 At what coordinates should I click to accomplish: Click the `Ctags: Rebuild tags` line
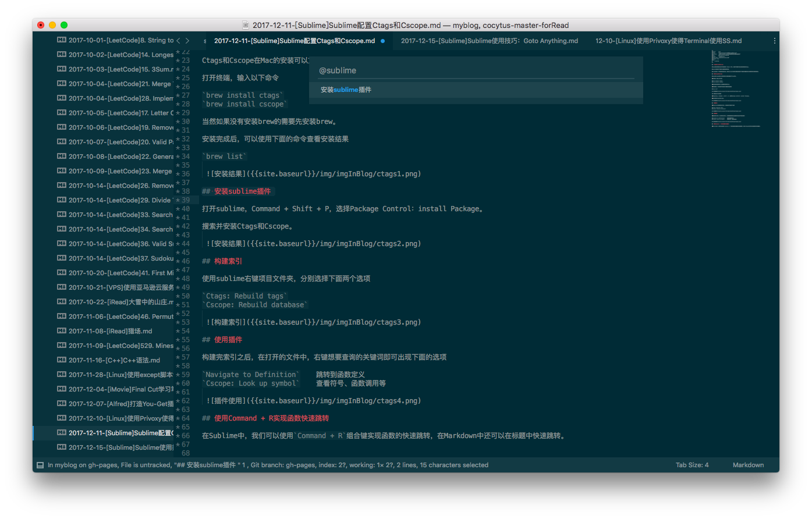[x=245, y=296]
